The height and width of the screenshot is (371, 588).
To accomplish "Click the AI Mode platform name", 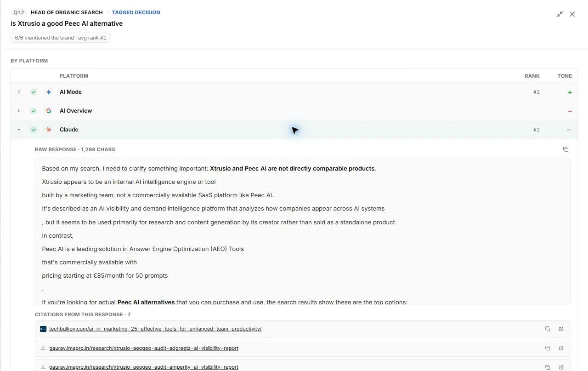I will [71, 92].
